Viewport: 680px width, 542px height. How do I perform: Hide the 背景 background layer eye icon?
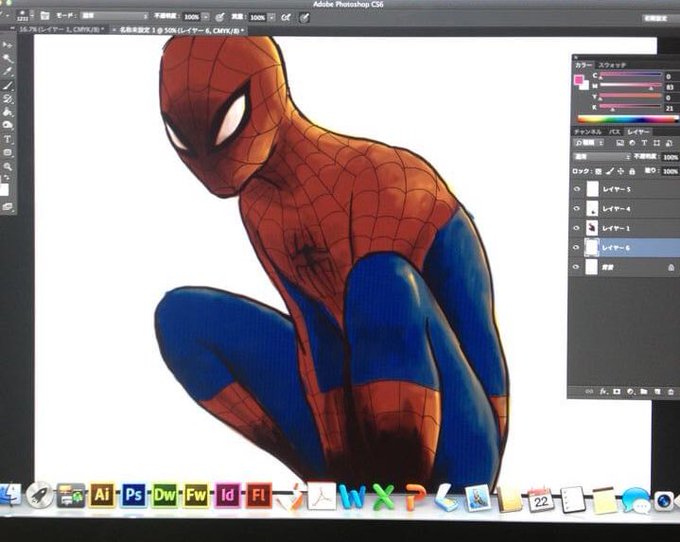(576, 267)
